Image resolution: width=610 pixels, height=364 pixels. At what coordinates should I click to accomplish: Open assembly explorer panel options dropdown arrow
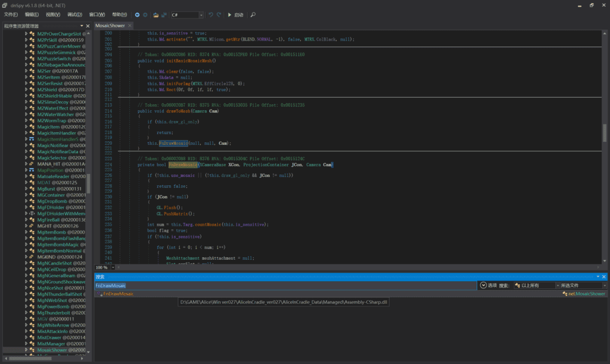tap(82, 26)
